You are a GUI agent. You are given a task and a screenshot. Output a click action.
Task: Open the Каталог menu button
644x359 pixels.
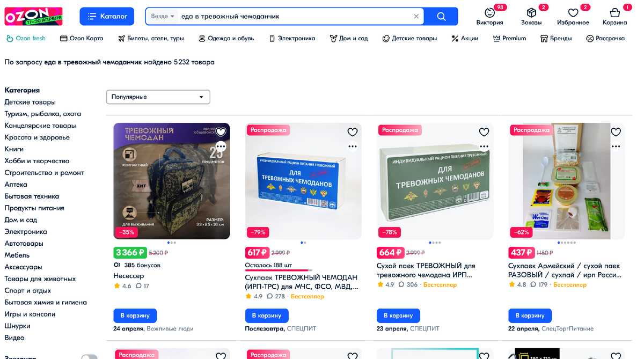(x=107, y=16)
